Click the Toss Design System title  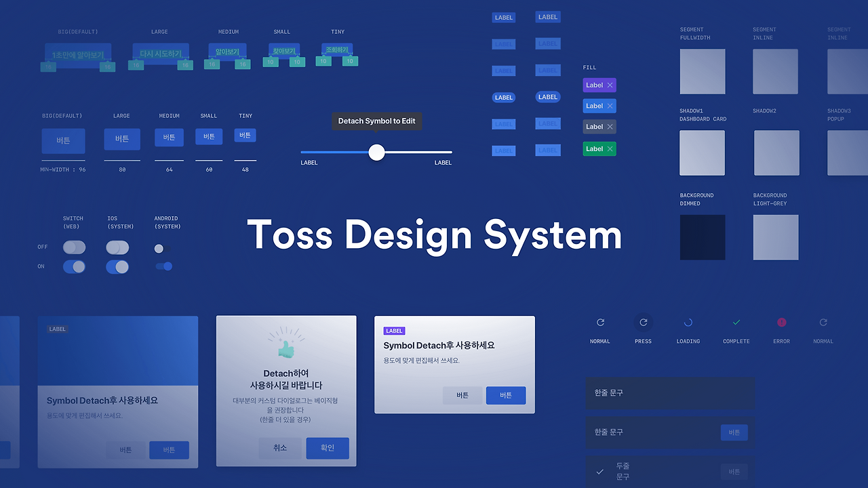click(434, 235)
